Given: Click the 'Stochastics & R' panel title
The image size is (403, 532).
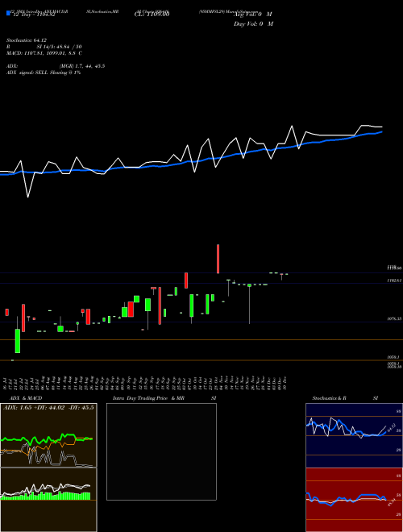Looking at the screenshot, I should coord(330,398).
